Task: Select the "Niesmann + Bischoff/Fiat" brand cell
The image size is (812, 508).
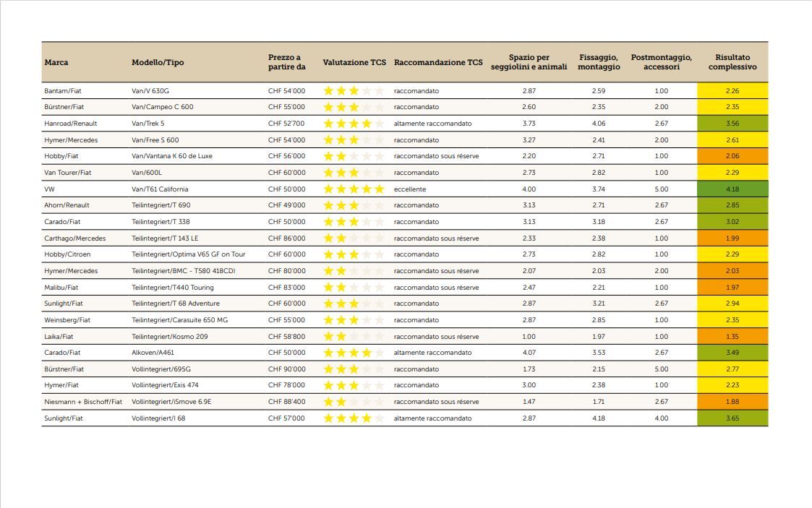Action: pos(83,402)
